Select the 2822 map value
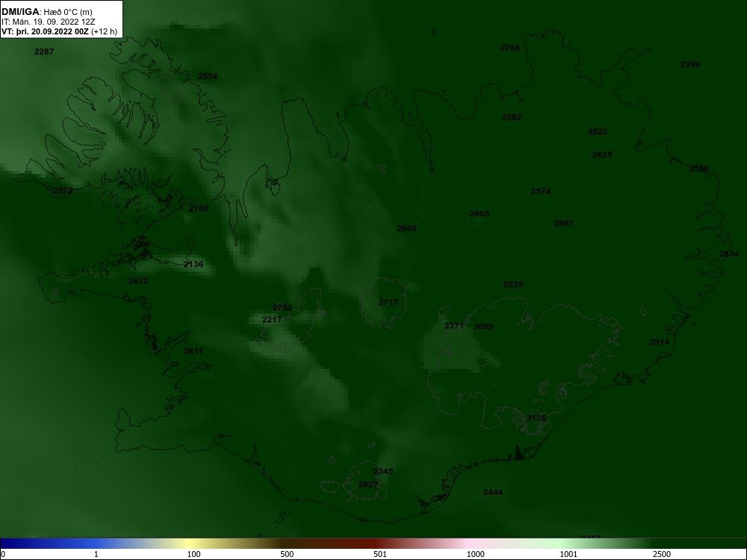 coord(598,131)
